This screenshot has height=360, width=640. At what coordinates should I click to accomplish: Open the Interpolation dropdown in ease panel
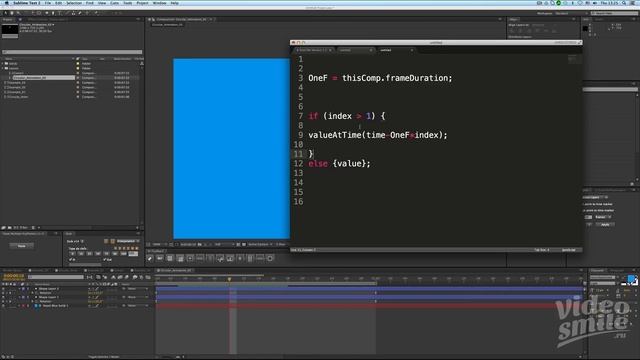pos(128,241)
